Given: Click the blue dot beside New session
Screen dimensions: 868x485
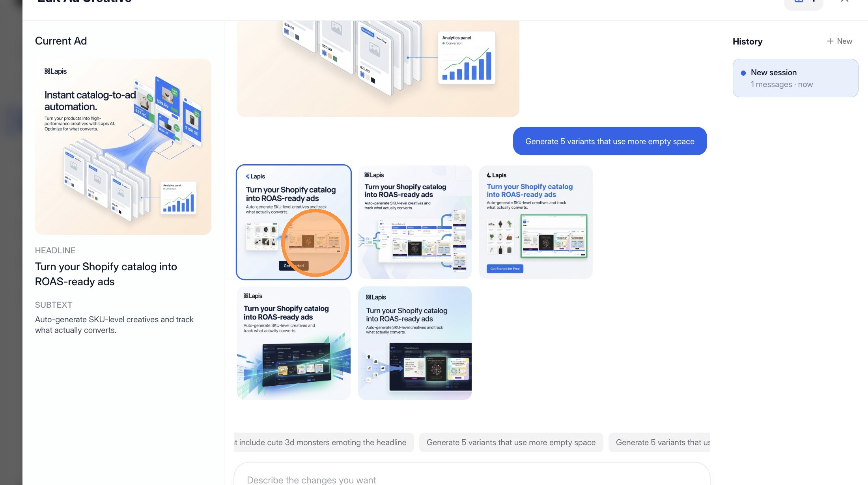Looking at the screenshot, I should [x=743, y=73].
